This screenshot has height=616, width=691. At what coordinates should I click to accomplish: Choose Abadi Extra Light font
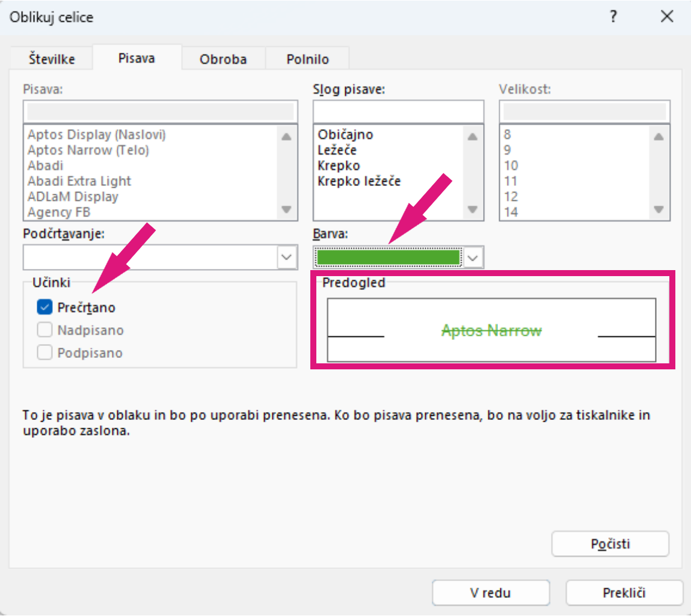tap(79, 181)
